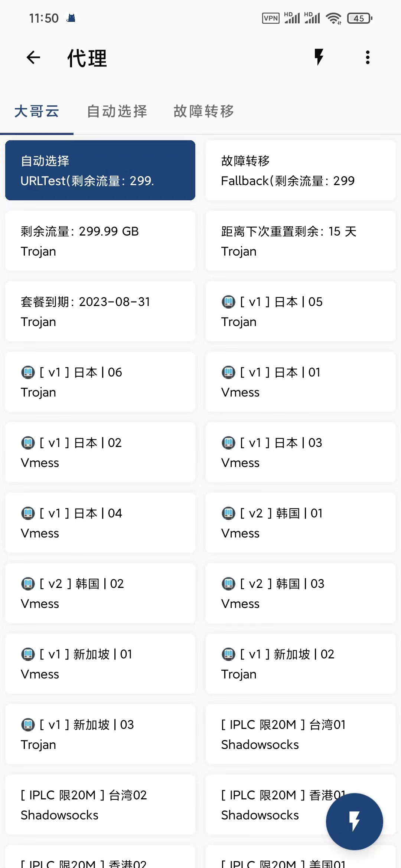Select the 自动选择 URLTest proxy card
The height and width of the screenshot is (868, 401).
coord(100,170)
